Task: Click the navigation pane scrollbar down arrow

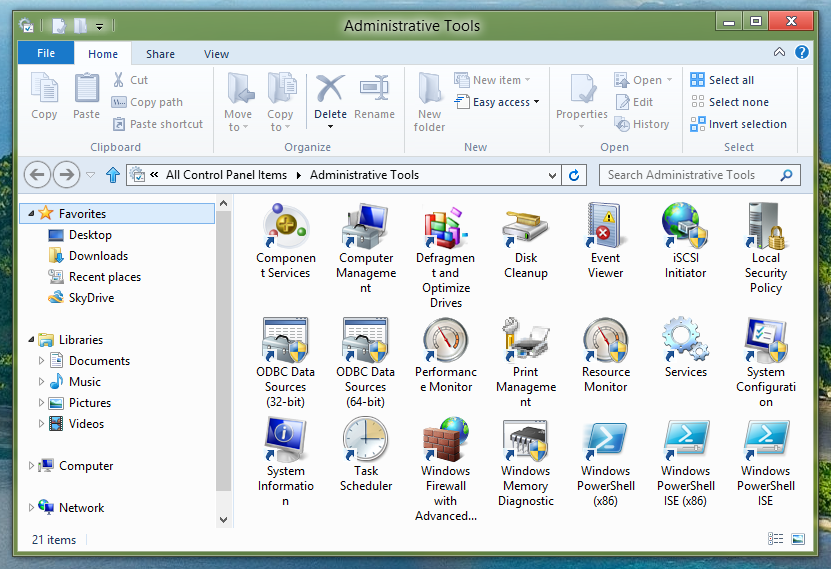Action: pos(224,520)
